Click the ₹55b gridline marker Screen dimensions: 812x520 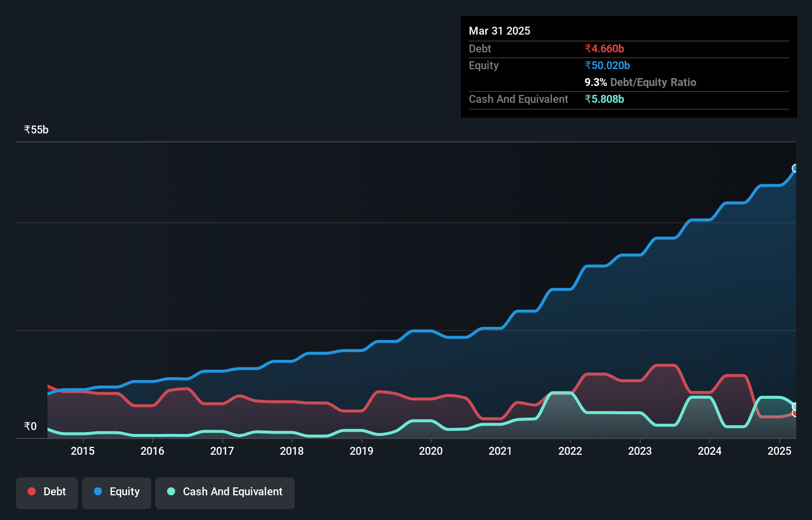pos(36,129)
